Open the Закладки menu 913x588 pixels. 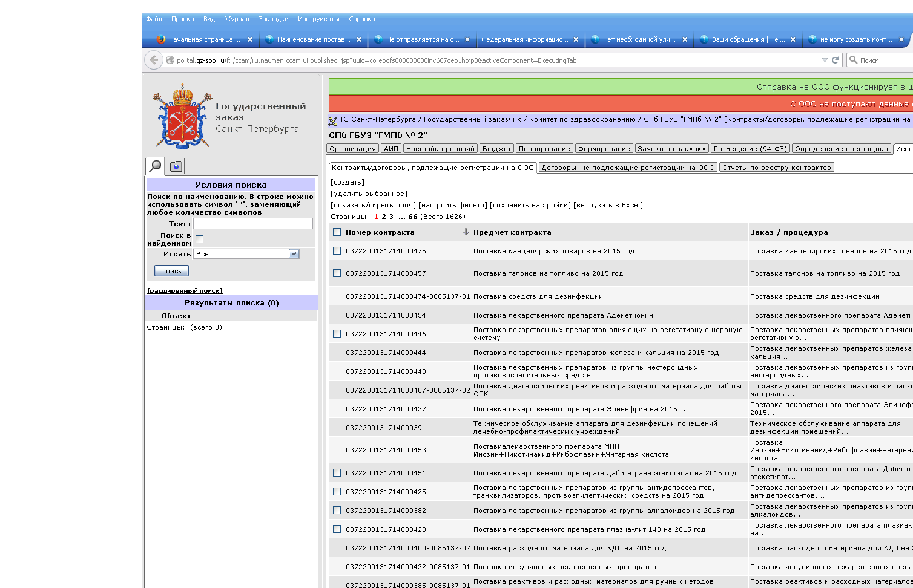pos(273,19)
